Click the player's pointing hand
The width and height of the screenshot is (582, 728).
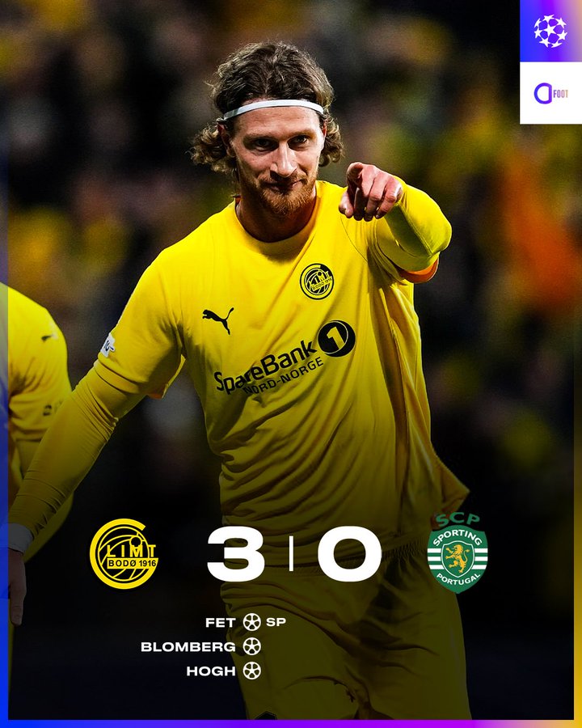pyautogui.click(x=370, y=192)
